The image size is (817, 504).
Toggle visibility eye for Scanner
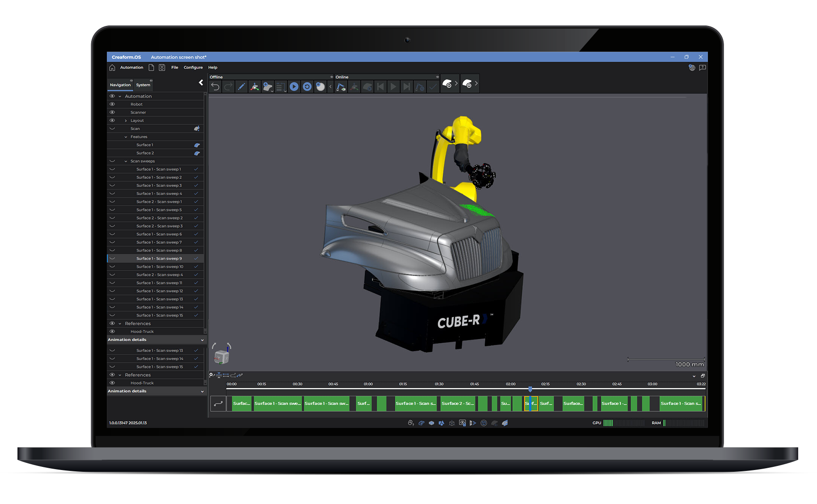click(x=112, y=112)
